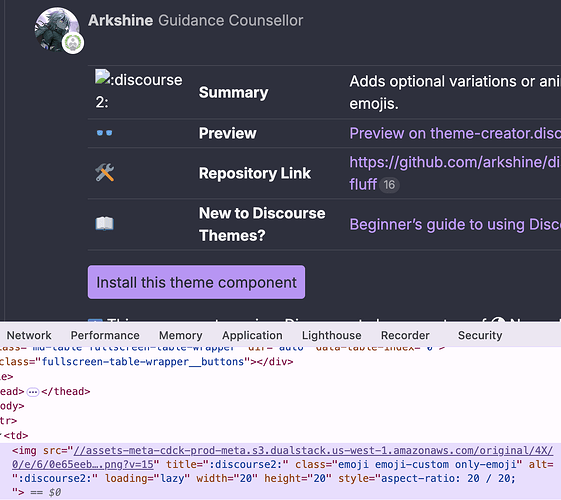
Task: Click the "Repository Link" cell text
Action: point(255,173)
